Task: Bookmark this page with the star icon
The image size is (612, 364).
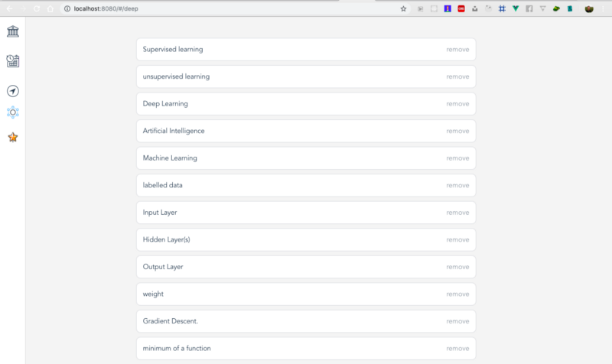Action: point(403,8)
